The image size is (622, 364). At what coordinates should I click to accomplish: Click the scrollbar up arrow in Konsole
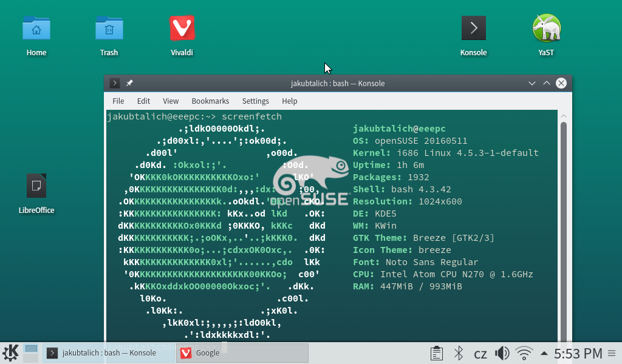(x=563, y=116)
